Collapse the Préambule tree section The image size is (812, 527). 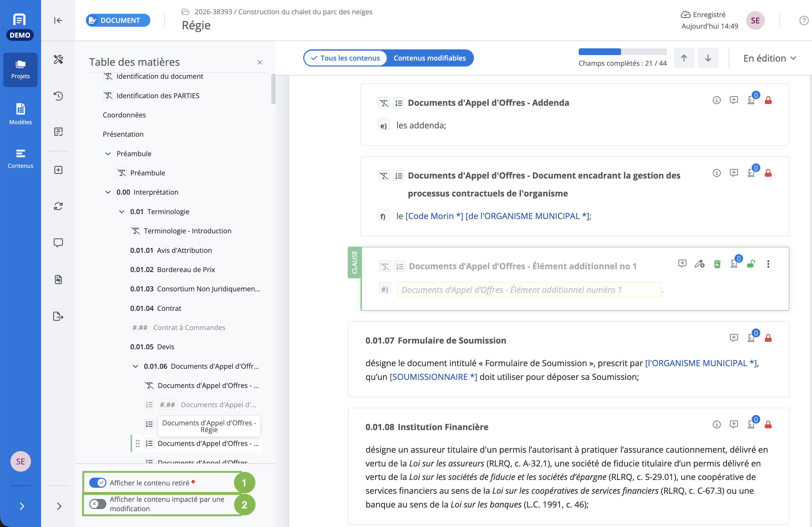click(x=108, y=154)
